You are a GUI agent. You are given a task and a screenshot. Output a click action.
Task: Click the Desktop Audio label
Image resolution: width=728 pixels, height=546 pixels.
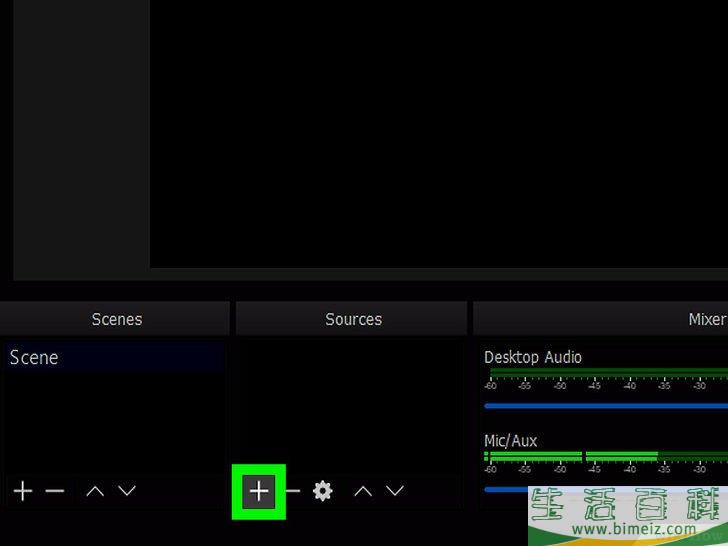click(532, 357)
